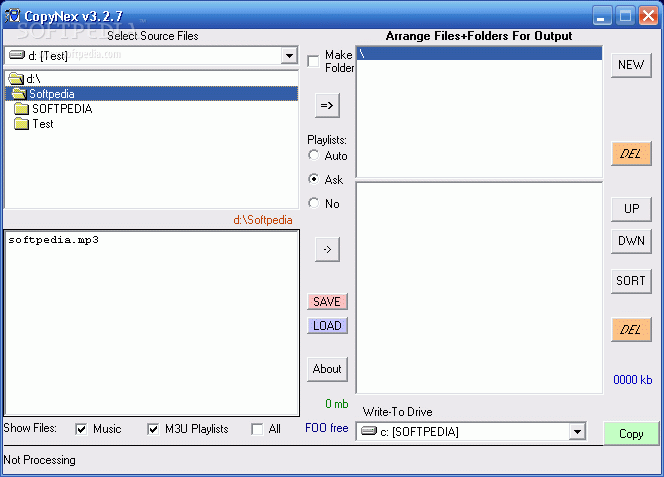Image resolution: width=664 pixels, height=477 pixels.
Task: Minimize the CopyNex window
Action: pyautogui.click(x=601, y=16)
